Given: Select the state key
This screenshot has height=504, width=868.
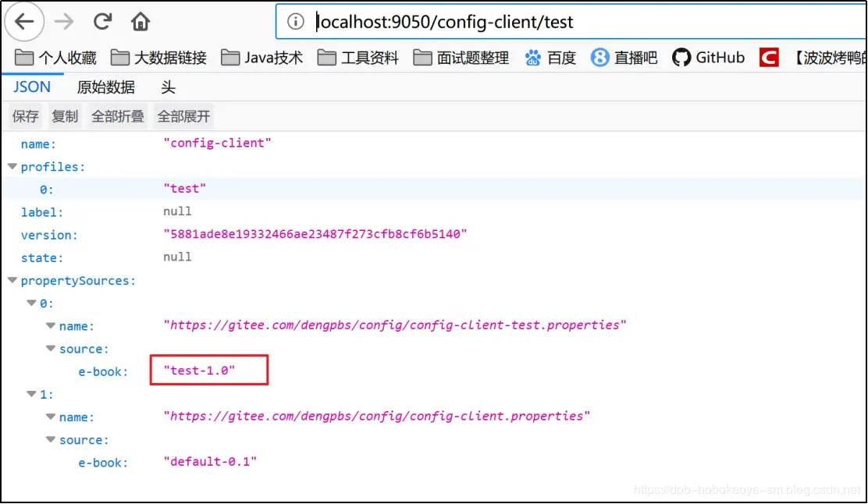Looking at the screenshot, I should [x=42, y=257].
